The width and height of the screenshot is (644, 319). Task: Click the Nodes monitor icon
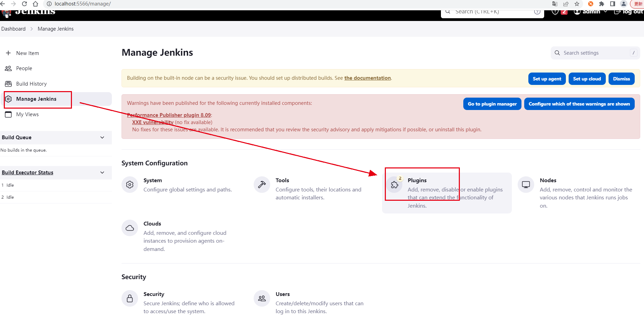526,185
